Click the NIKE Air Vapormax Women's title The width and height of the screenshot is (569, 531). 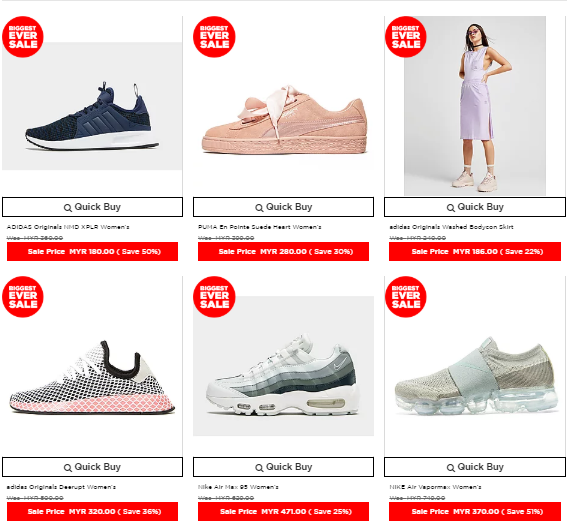click(435, 487)
